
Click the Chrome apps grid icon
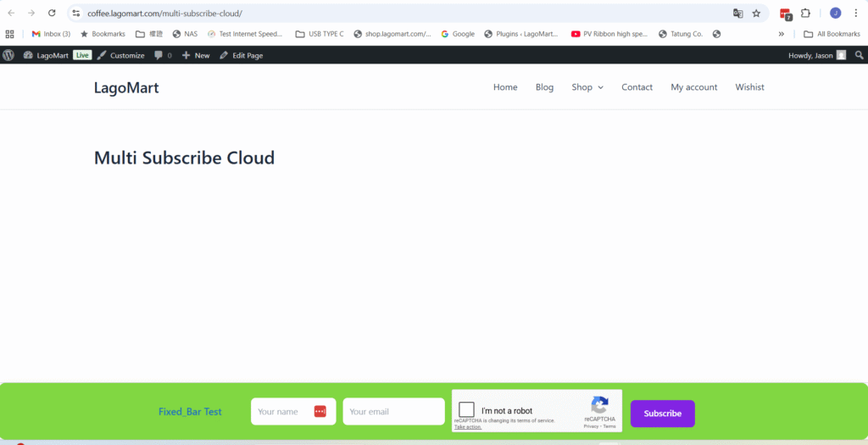[10, 34]
